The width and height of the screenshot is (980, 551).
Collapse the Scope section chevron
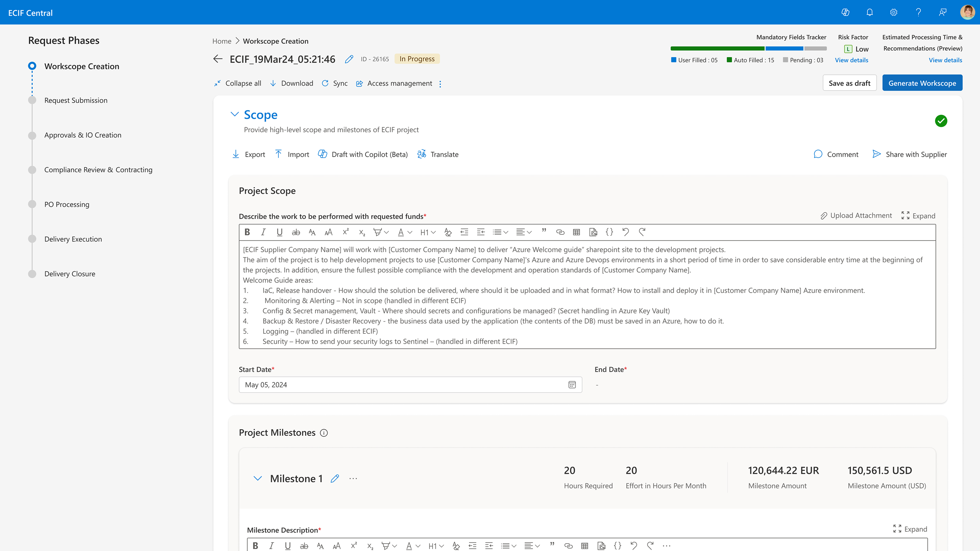pos(235,114)
